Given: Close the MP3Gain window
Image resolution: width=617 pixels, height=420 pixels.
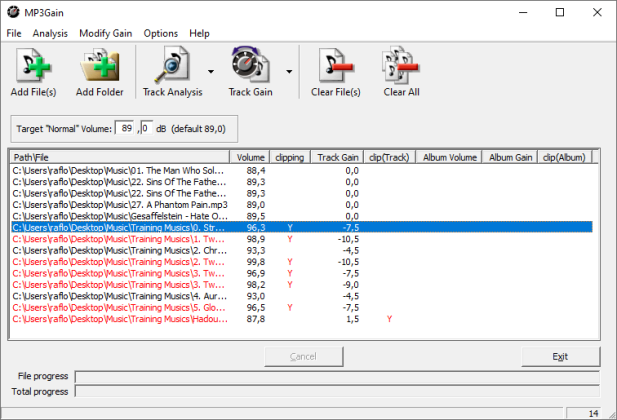Looking at the screenshot, I should pyautogui.click(x=597, y=13).
